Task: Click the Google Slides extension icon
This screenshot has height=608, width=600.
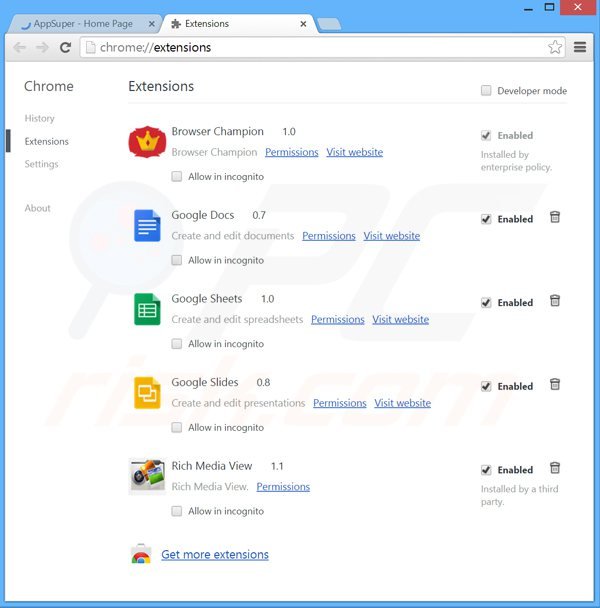Action: [147, 392]
